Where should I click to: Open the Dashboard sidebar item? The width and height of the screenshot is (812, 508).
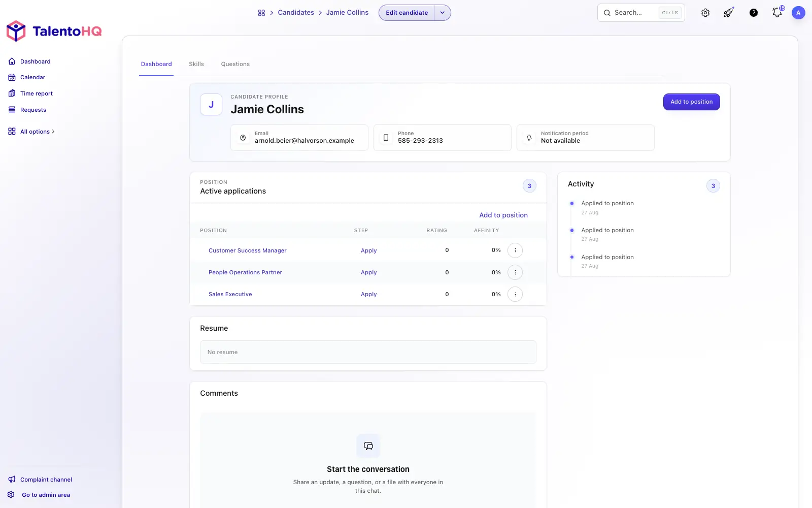(35, 61)
